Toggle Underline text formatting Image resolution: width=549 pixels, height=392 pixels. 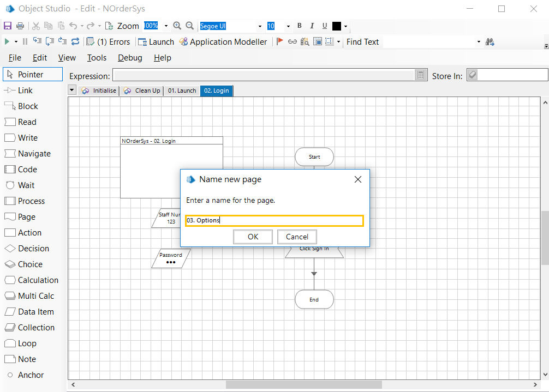point(325,26)
